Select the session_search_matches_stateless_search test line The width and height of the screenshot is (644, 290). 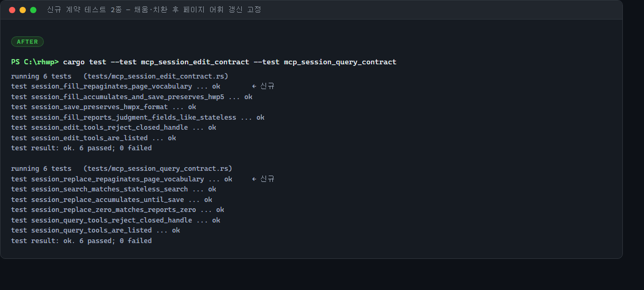pyautogui.click(x=113, y=189)
